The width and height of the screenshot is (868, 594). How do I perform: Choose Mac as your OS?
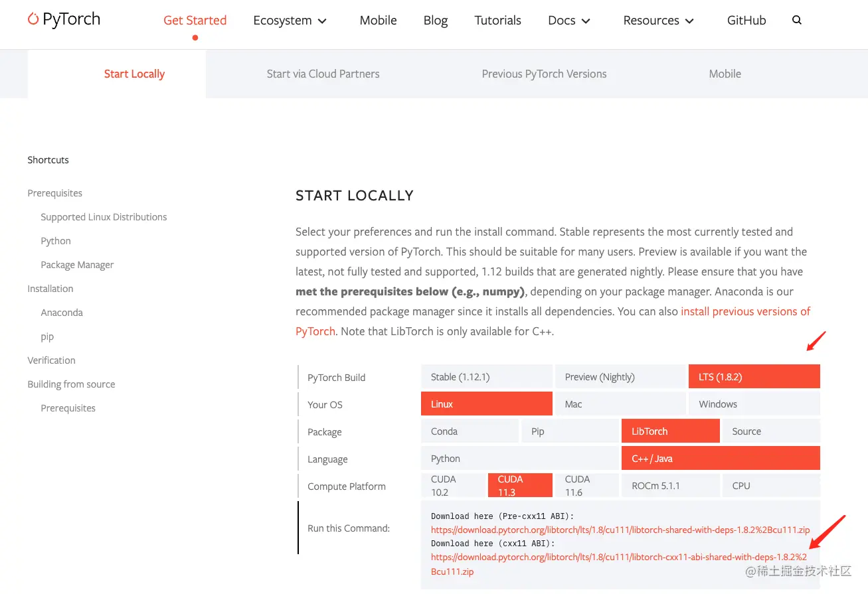click(620, 404)
